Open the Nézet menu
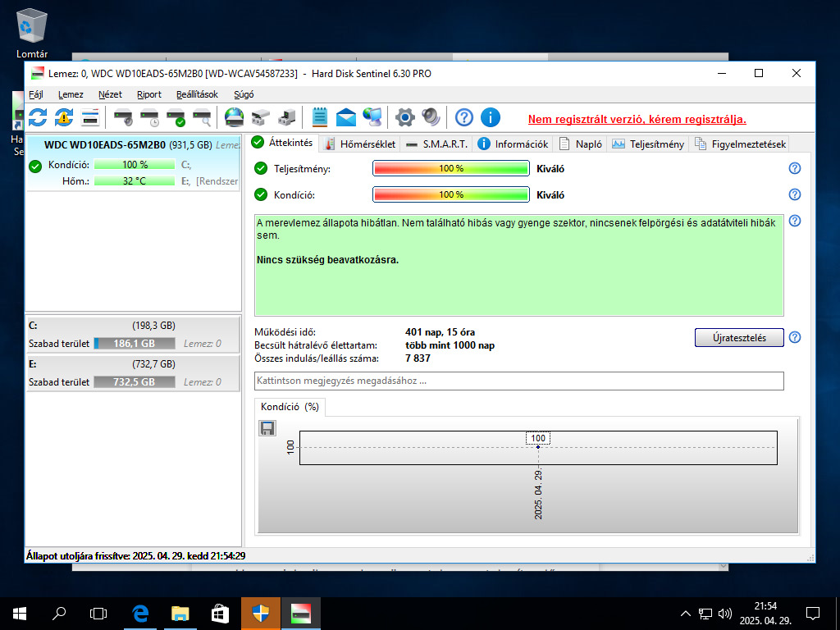Image resolution: width=840 pixels, height=630 pixels. [111, 94]
